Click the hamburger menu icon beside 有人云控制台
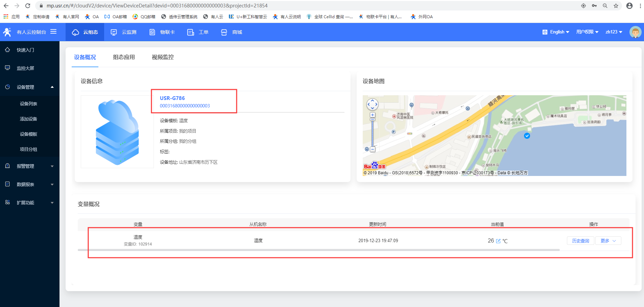Screen dimensions: 644x307 (53, 32)
